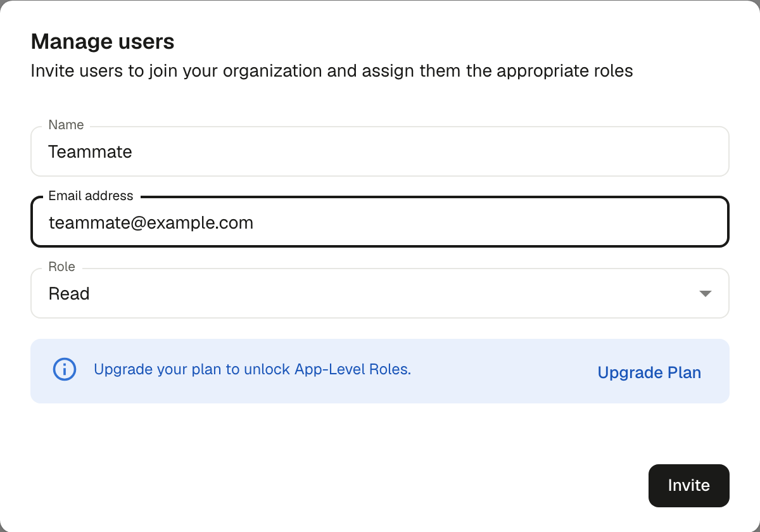Click the 'Upgrade your plan to unlock App-Level Roles.' text
Image resolution: width=760 pixels, height=532 pixels.
point(253,369)
